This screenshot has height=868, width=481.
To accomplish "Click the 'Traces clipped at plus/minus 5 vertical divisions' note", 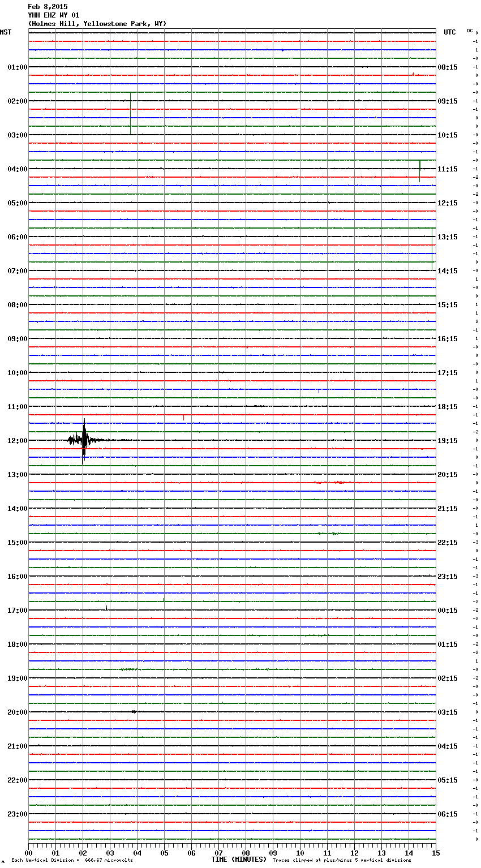I will coord(342,861).
